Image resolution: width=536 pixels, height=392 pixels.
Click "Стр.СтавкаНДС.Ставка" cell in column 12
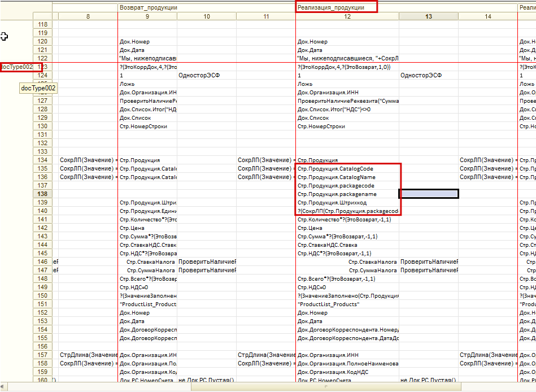pyautogui.click(x=347, y=245)
